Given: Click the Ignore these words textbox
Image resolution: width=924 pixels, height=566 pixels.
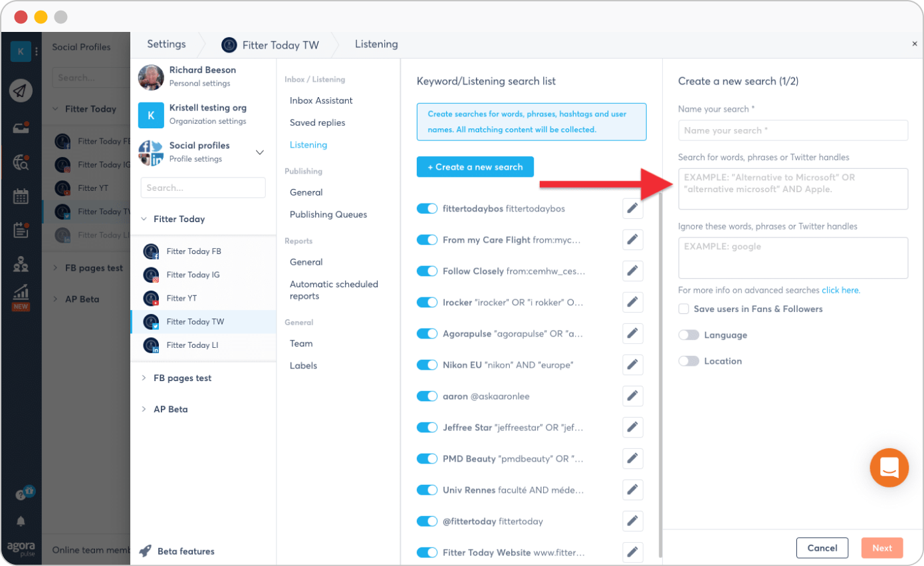Looking at the screenshot, I should point(793,258).
